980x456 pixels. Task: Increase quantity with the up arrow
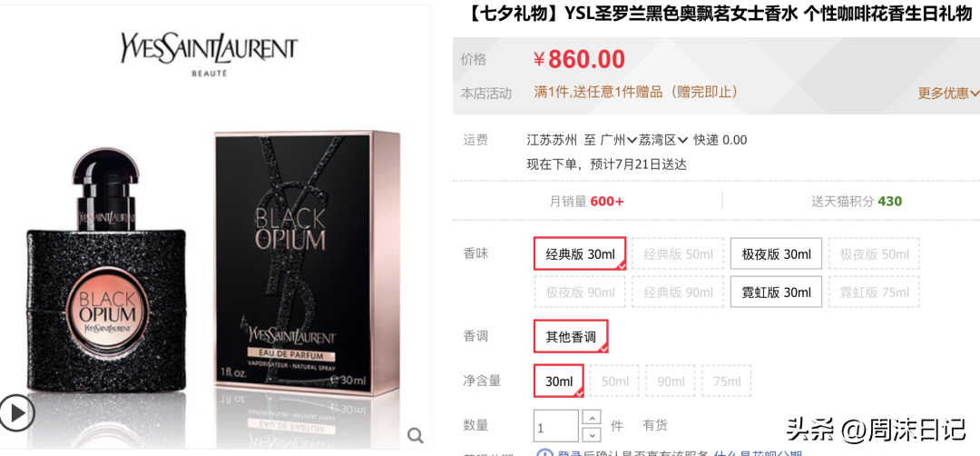592,417
